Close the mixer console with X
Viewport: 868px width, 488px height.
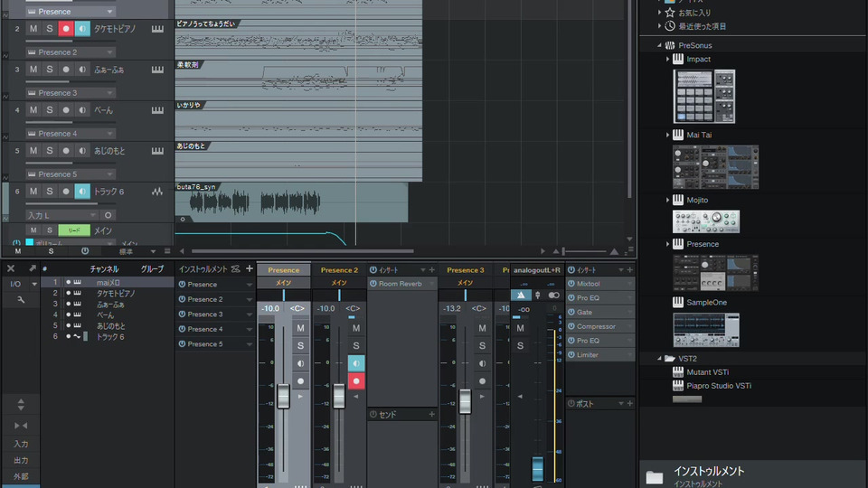click(x=11, y=268)
